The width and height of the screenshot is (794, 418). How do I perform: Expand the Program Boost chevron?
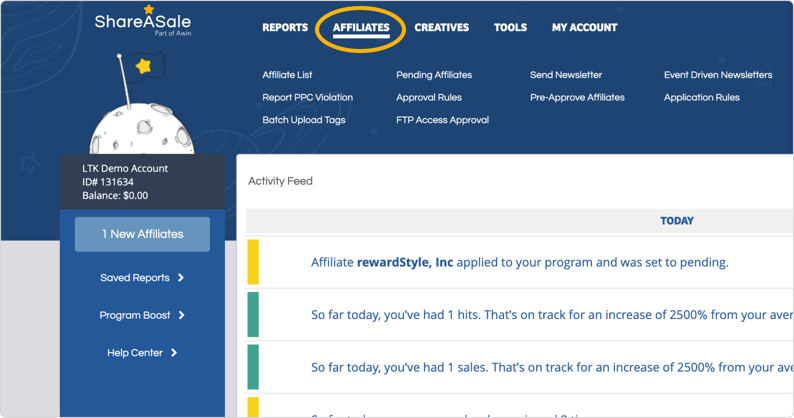pyautogui.click(x=181, y=315)
